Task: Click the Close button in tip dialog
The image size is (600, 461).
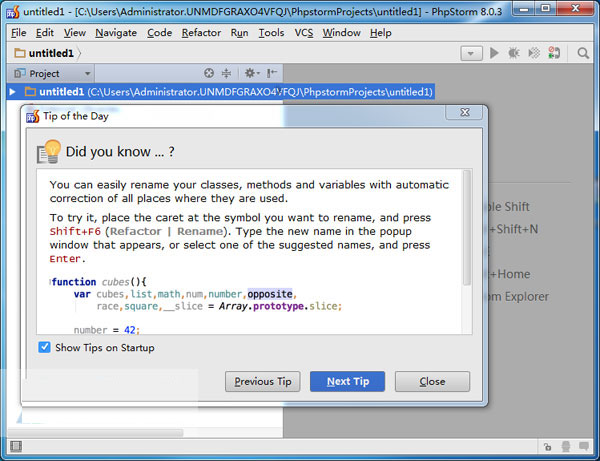Action: pos(432,381)
